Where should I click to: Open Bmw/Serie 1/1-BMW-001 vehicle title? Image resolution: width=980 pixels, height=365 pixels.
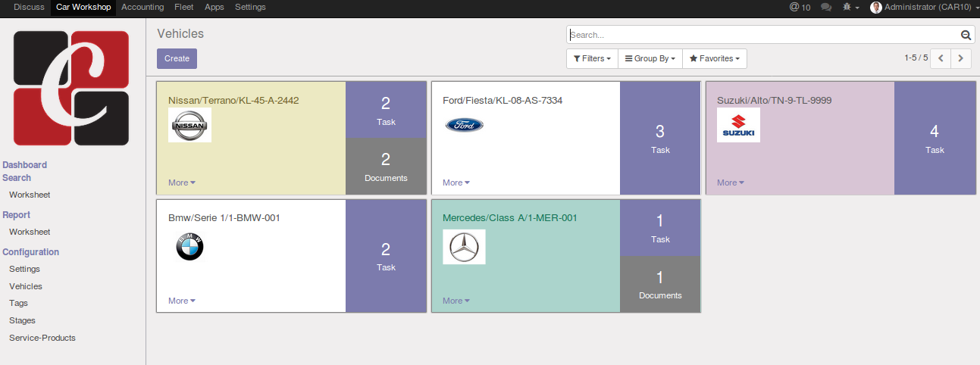(x=224, y=218)
